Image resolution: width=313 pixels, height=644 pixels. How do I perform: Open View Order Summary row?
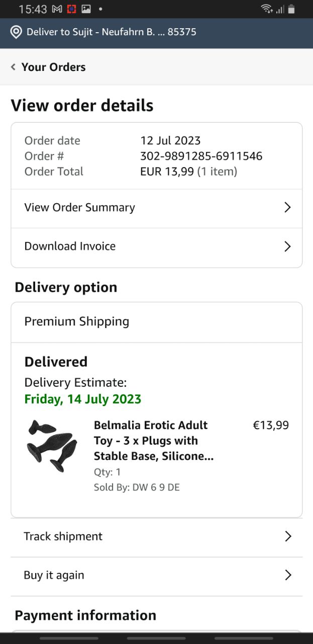(x=80, y=207)
